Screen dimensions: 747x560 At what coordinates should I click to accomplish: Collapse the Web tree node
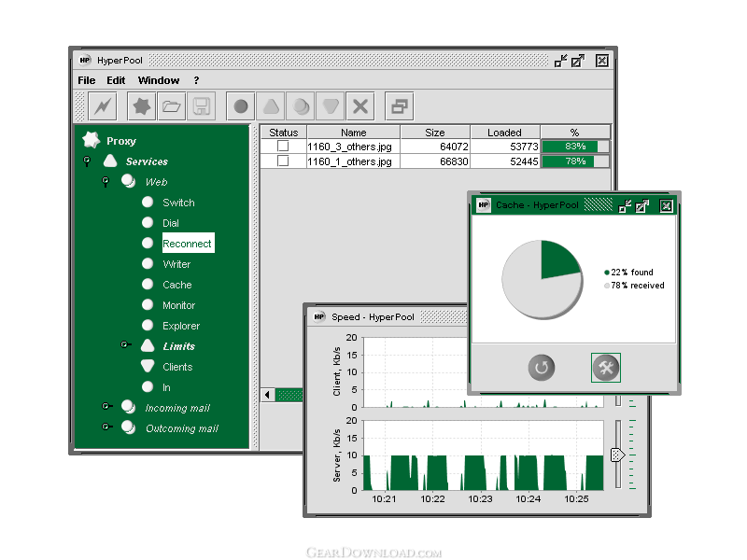(x=106, y=181)
